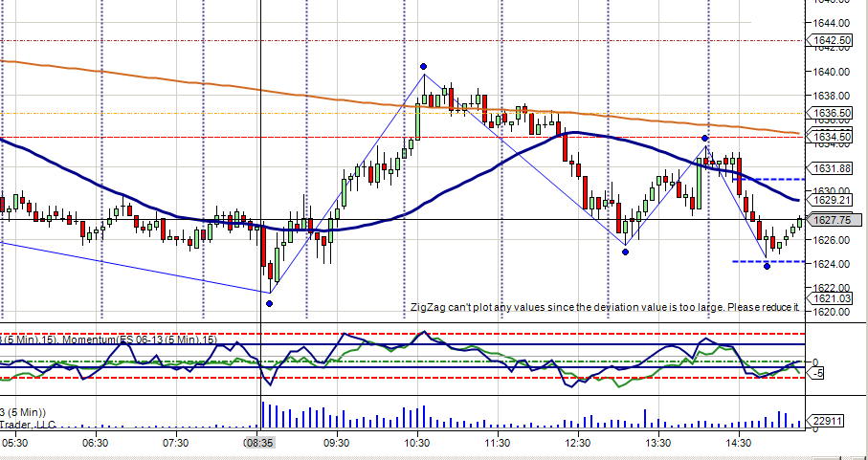Click the 09:30 time axis label
The width and height of the screenshot is (868, 460).
(x=337, y=443)
